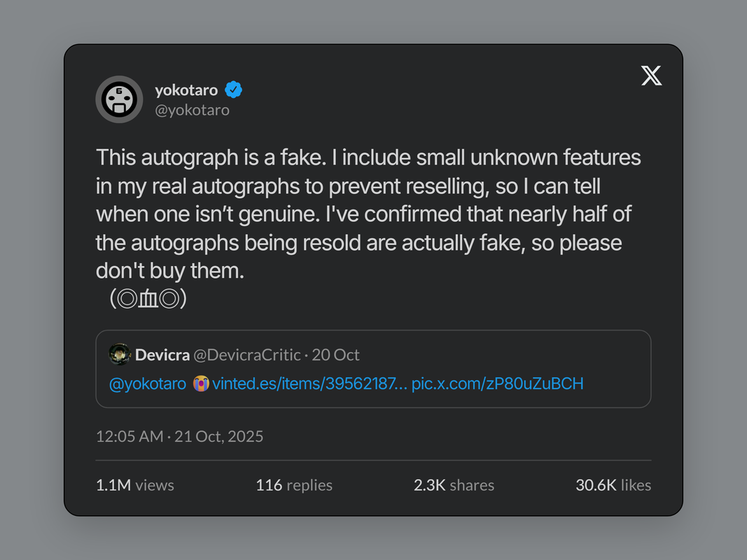Open the yokotaro display name
The image size is (747, 560).
coord(186,90)
